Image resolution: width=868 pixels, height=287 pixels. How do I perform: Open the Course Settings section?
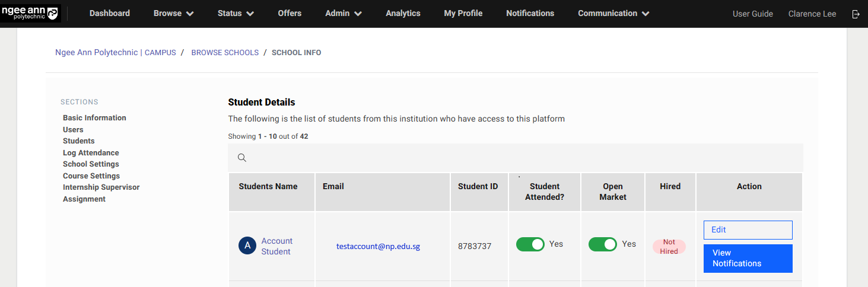91,176
